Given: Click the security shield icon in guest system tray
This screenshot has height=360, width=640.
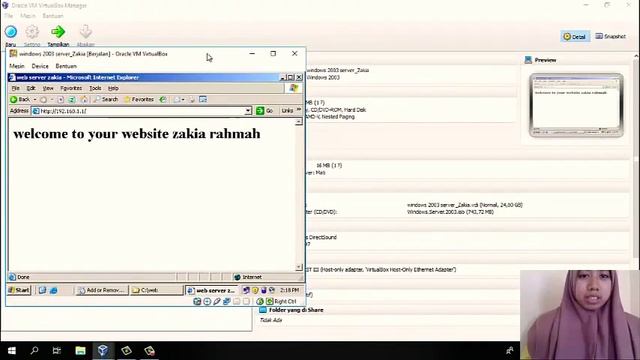Looking at the screenshot, I should [x=255, y=290].
